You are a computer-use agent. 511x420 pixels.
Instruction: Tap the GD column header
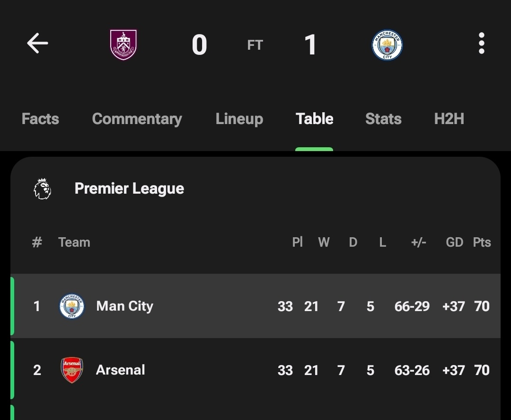[454, 242]
